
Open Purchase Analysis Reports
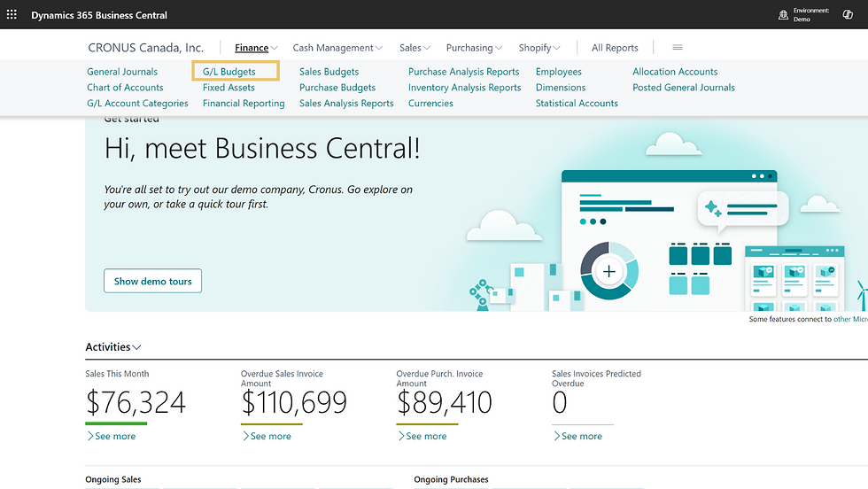[463, 72]
